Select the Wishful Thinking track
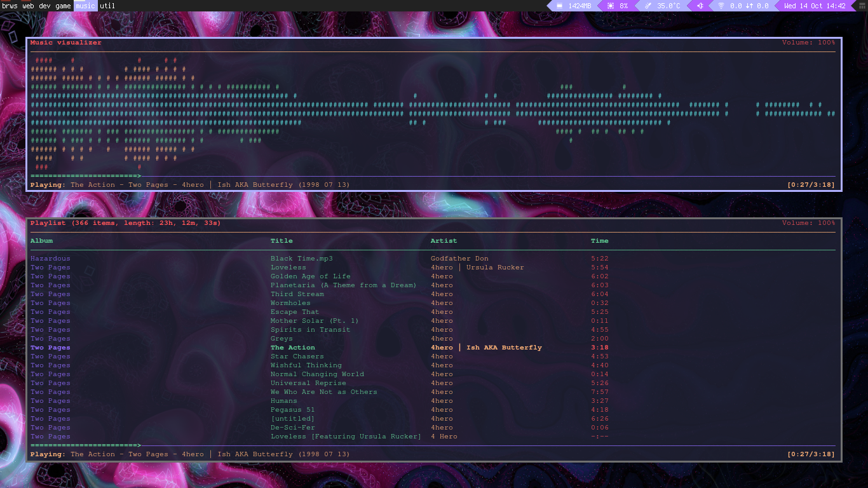 click(x=306, y=365)
